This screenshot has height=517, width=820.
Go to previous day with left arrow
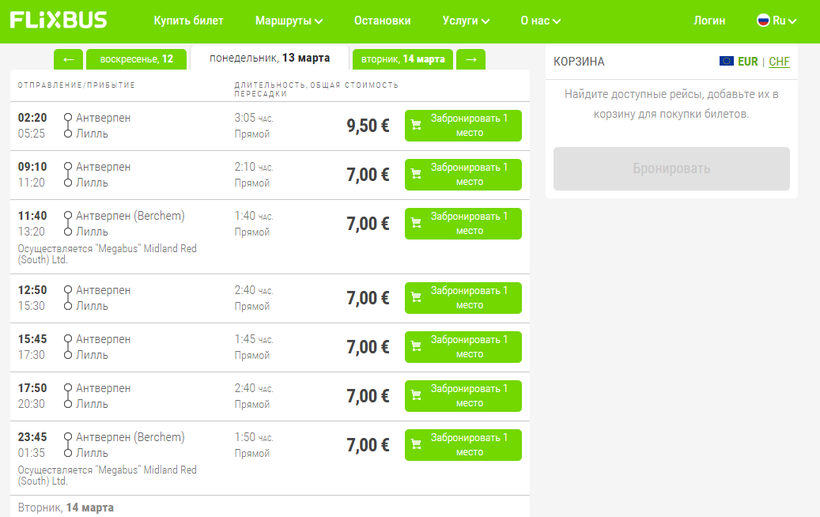pyautogui.click(x=67, y=59)
